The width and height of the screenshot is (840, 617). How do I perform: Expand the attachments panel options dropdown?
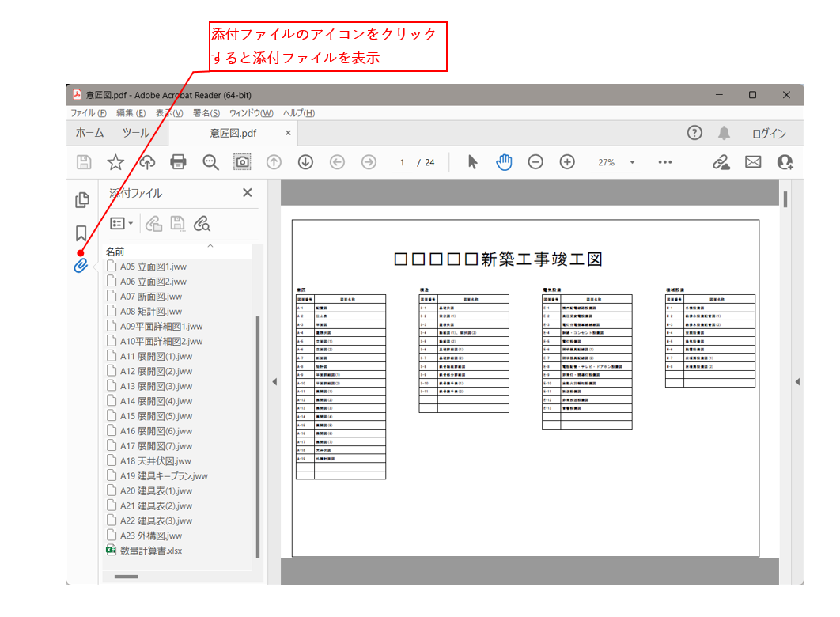point(122,224)
